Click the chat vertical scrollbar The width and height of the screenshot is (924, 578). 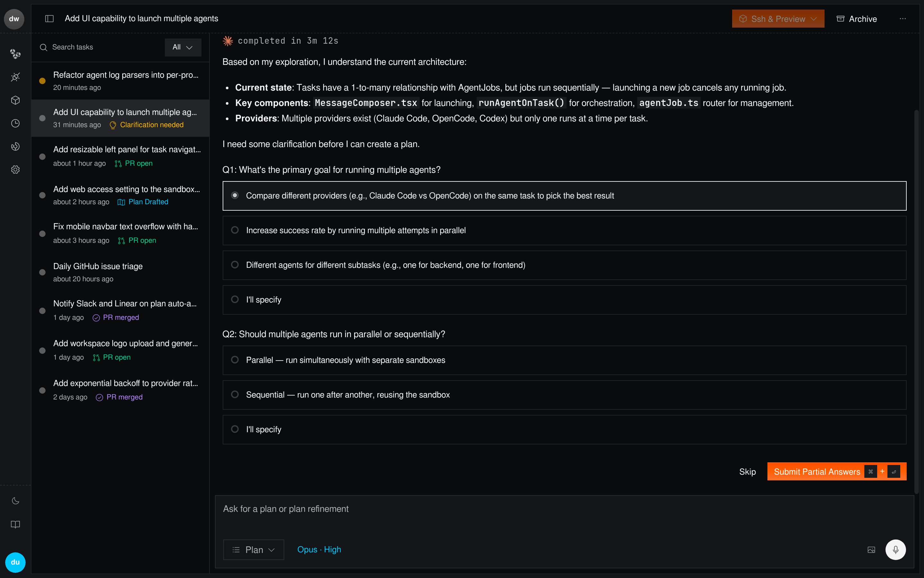[x=916, y=302]
